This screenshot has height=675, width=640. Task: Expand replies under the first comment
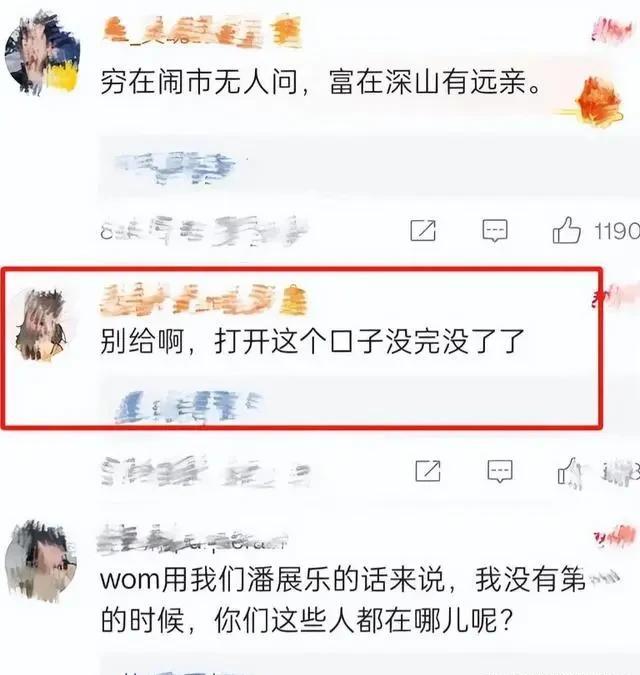coord(175,167)
